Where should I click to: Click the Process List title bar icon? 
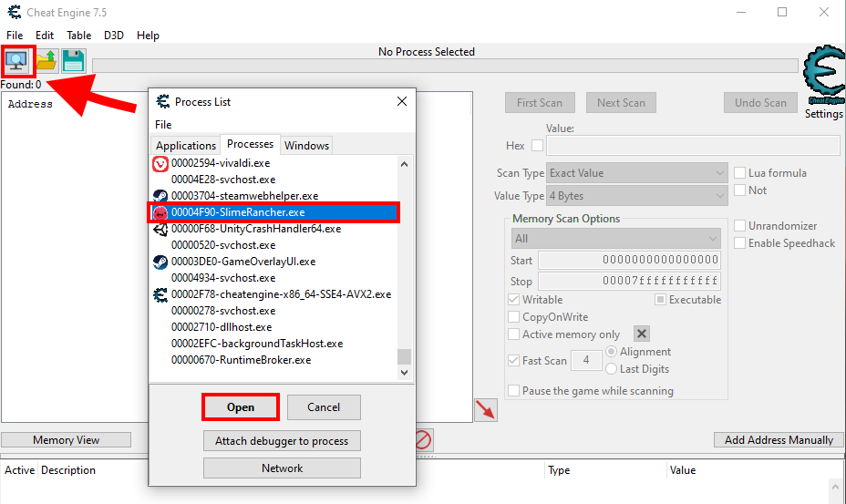click(x=162, y=101)
